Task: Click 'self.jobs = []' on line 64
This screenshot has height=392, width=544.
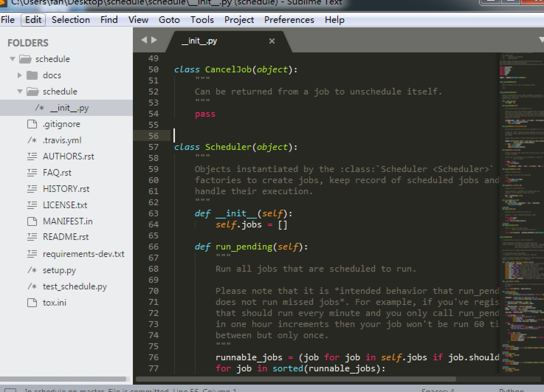Action: [x=251, y=224]
